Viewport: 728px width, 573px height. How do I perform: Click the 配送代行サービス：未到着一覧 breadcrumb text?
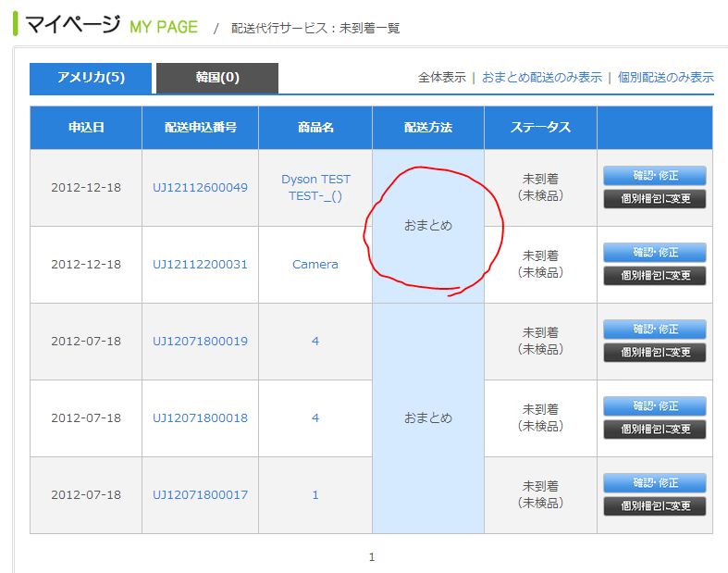[315, 29]
